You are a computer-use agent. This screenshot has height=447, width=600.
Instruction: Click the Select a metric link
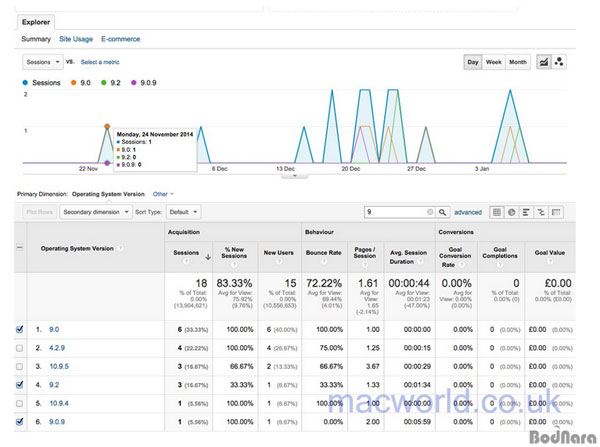tap(100, 62)
